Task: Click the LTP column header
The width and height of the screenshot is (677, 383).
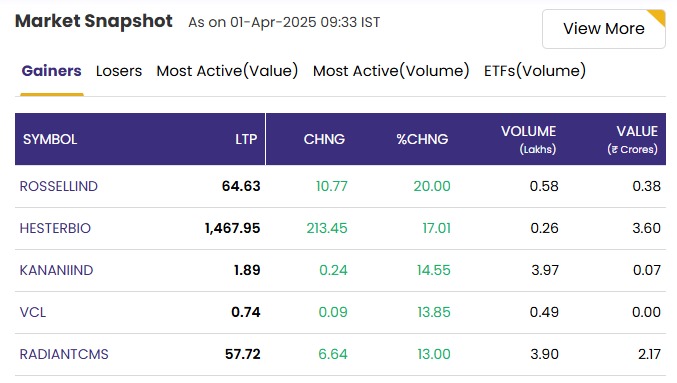Action: pos(246,139)
